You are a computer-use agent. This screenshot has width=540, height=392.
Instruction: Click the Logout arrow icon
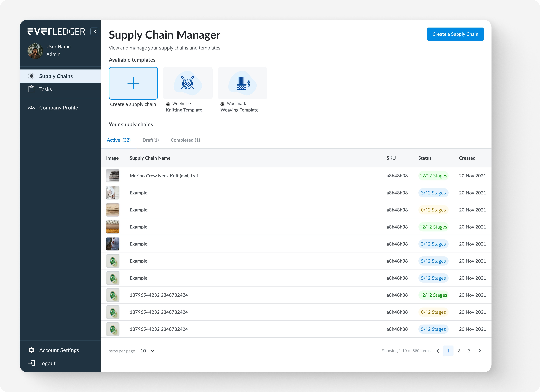[x=31, y=363]
